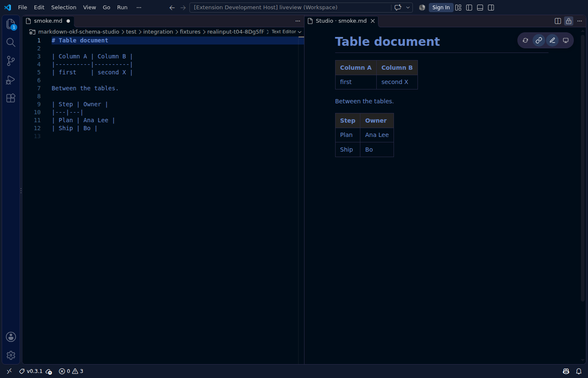Image resolution: width=588 pixels, height=378 pixels.
Task: Expand the hidden menu items ellipsis
Action: coord(139,8)
